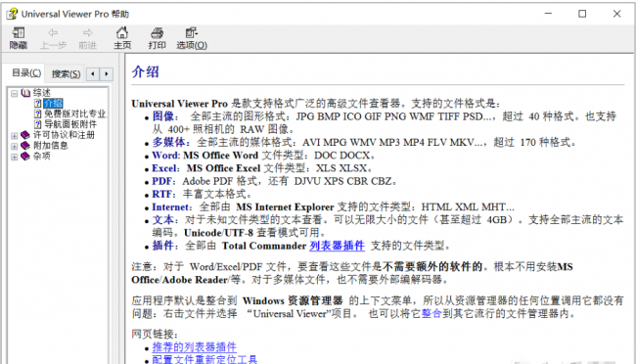636x364 pixels.
Task: Click the 打印 print icon
Action: click(x=157, y=32)
